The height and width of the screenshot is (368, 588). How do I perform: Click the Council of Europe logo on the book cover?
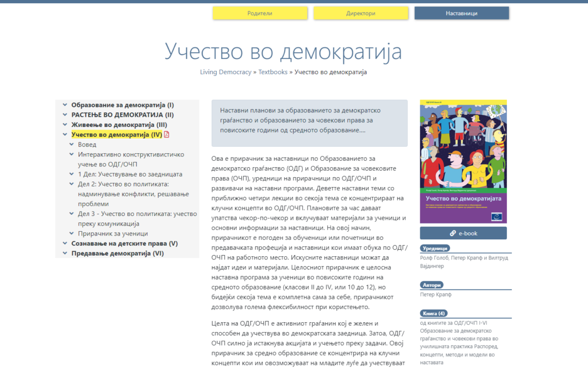[x=498, y=216]
